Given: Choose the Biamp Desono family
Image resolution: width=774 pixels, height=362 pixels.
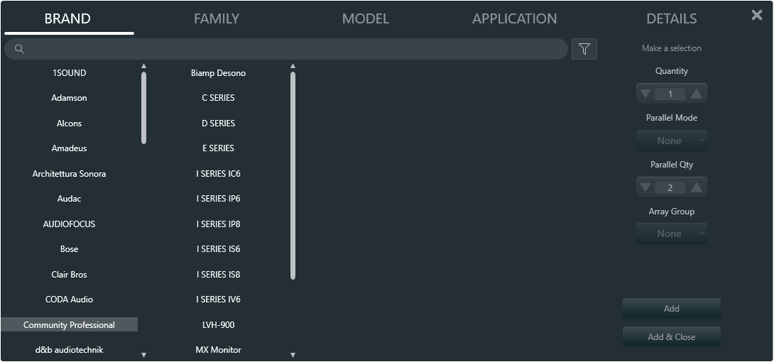Looking at the screenshot, I should [218, 73].
